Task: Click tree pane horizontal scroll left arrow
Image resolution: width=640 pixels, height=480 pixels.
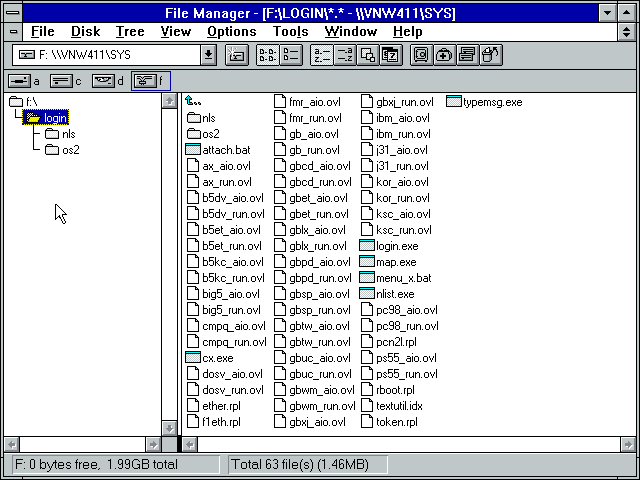Action: (x=12, y=444)
